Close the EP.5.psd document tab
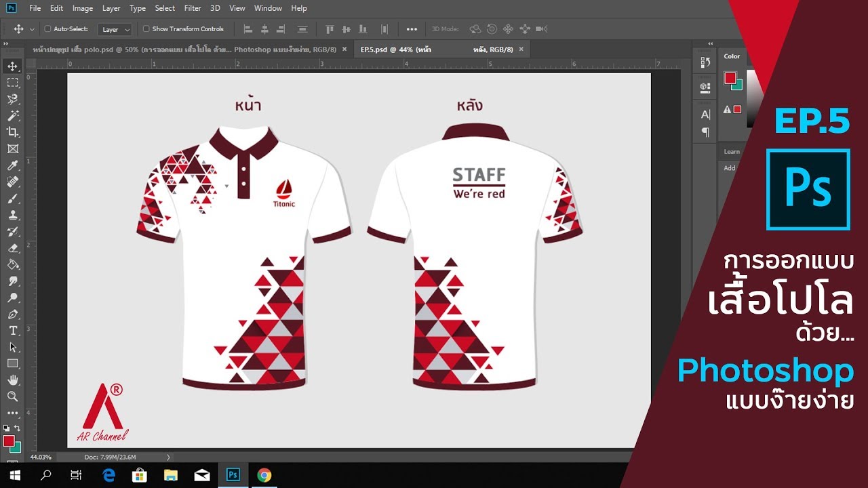Image resolution: width=868 pixels, height=488 pixels. tap(521, 49)
